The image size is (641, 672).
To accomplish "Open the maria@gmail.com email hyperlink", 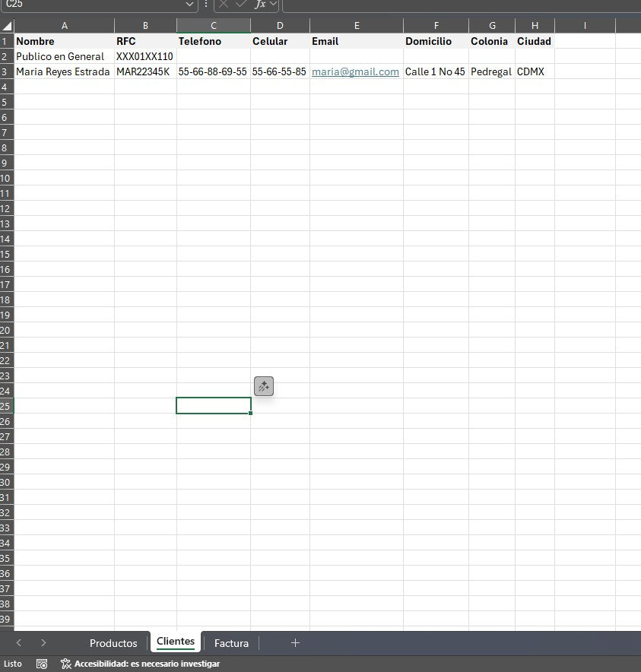I will click(354, 71).
